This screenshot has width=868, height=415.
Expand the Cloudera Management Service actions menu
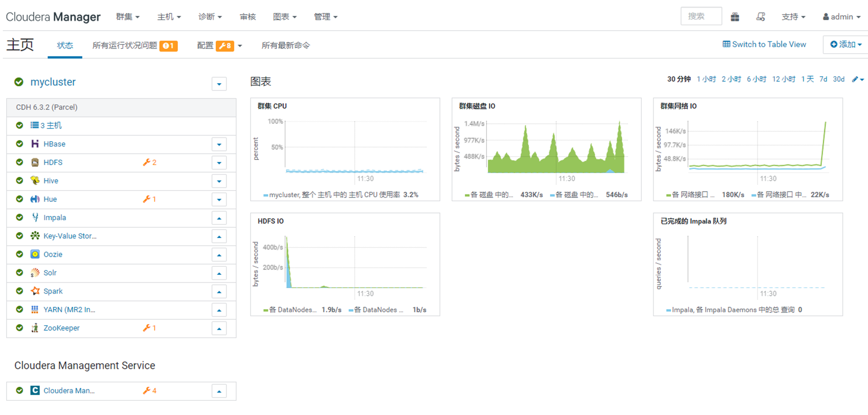[219, 391]
